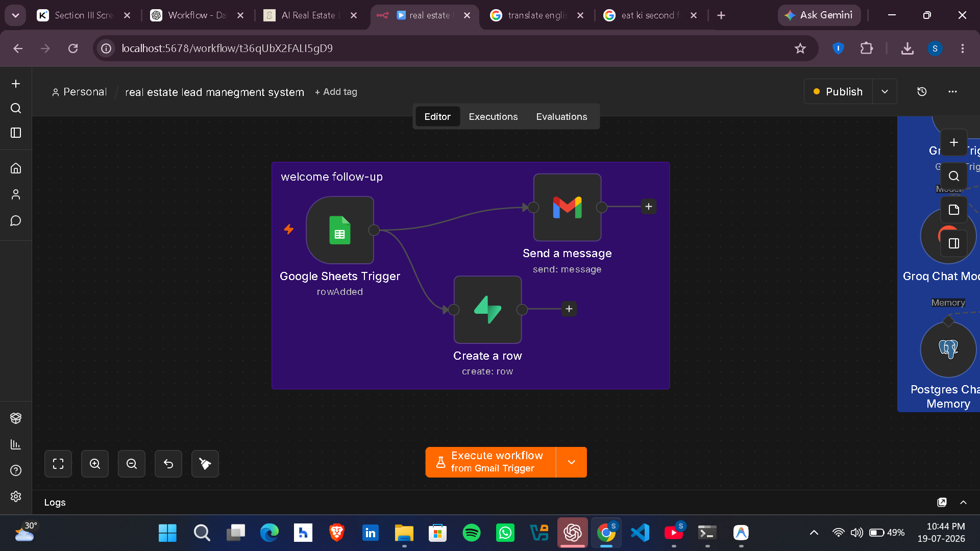Select the Google Sheets Trigger node
Viewport: 980px width, 551px height.
[340, 230]
